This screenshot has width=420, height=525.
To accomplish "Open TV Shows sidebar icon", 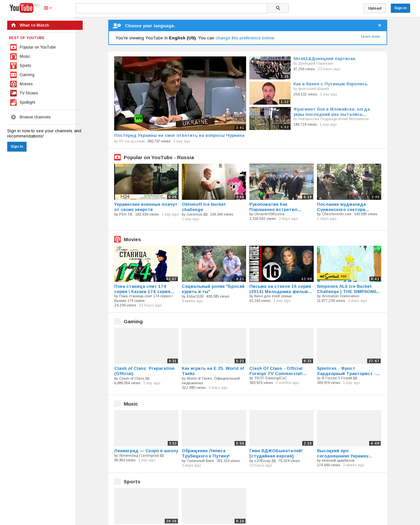I will tap(13, 93).
